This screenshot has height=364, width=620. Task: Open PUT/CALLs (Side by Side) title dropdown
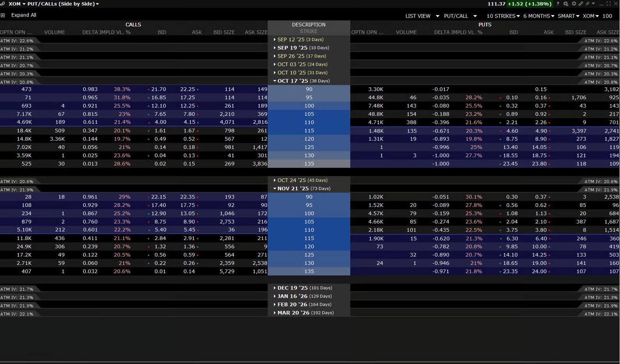coord(63,4)
